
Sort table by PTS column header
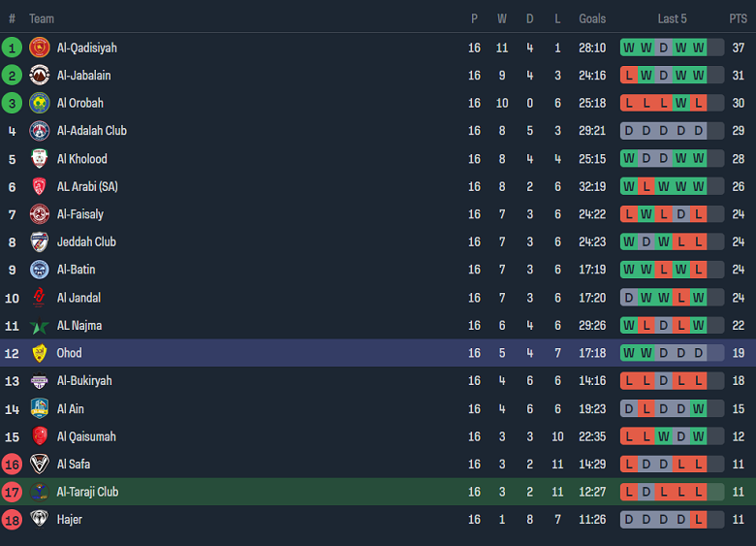[x=739, y=18]
